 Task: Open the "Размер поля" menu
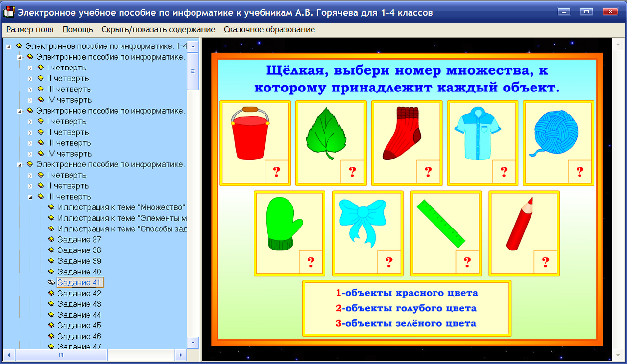(x=29, y=29)
